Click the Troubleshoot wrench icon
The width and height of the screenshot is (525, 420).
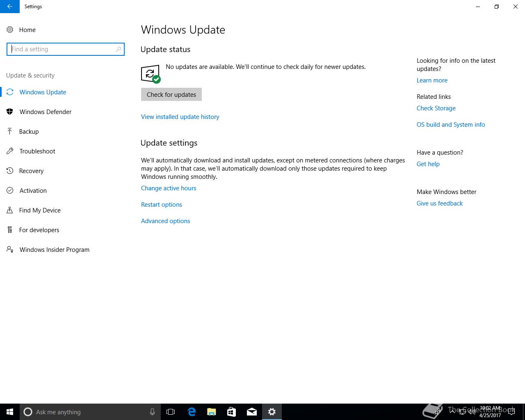pos(10,151)
